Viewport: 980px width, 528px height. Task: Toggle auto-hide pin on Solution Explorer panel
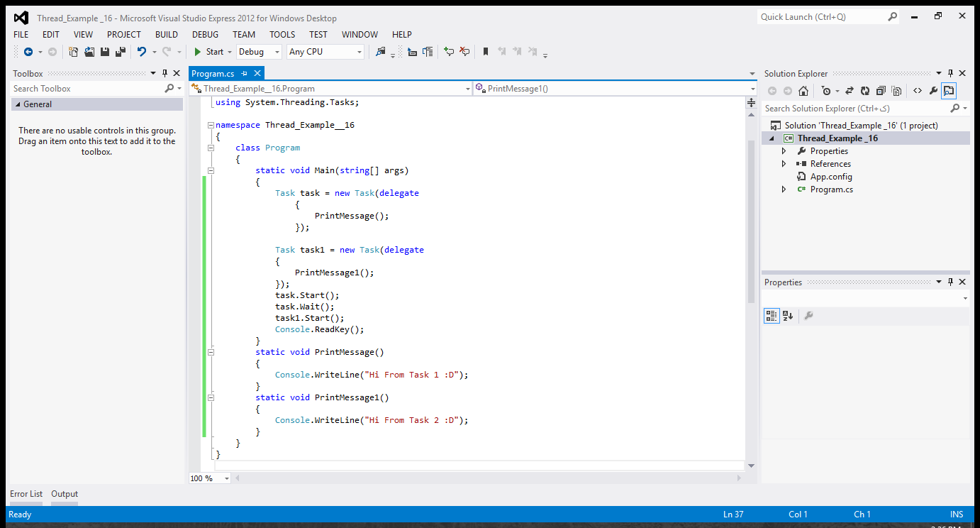point(950,73)
